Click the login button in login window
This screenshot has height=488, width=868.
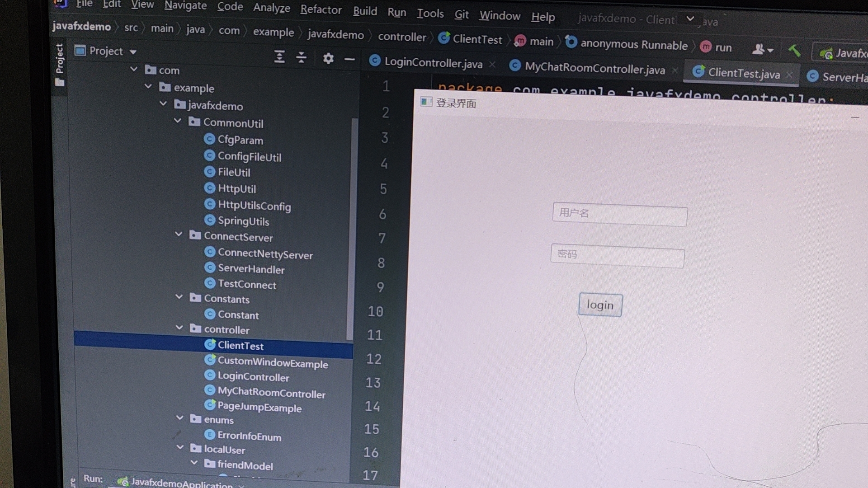[600, 305]
